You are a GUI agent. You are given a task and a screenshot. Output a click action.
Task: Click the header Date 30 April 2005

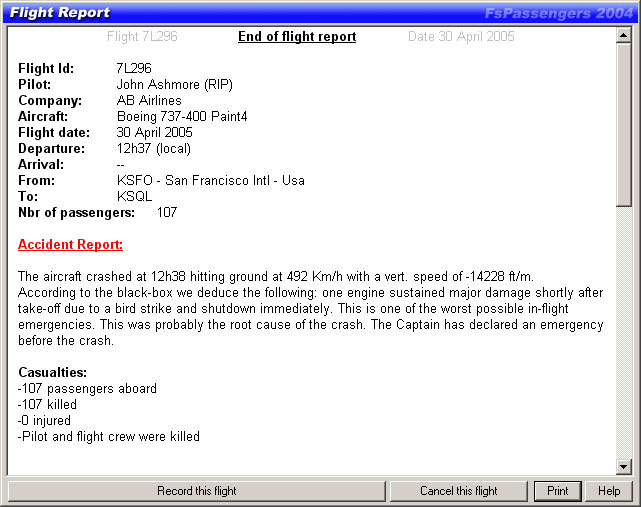tap(461, 36)
